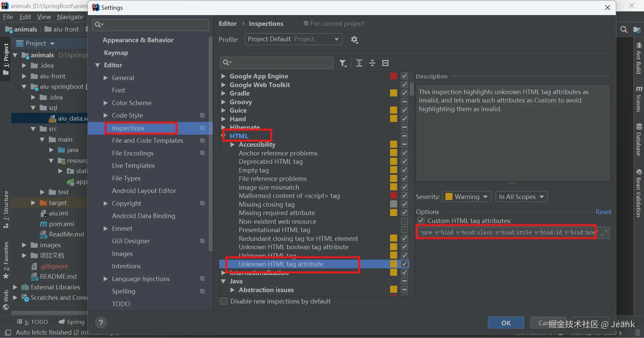
Task: Click the settings search magnifier icon
Action: point(99,24)
